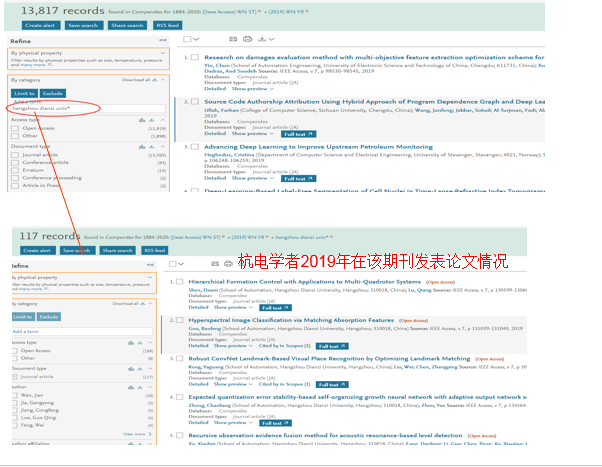The height and width of the screenshot is (467, 602).
Task: Collapse Document type section in 13,817 records view
Action: [163, 147]
